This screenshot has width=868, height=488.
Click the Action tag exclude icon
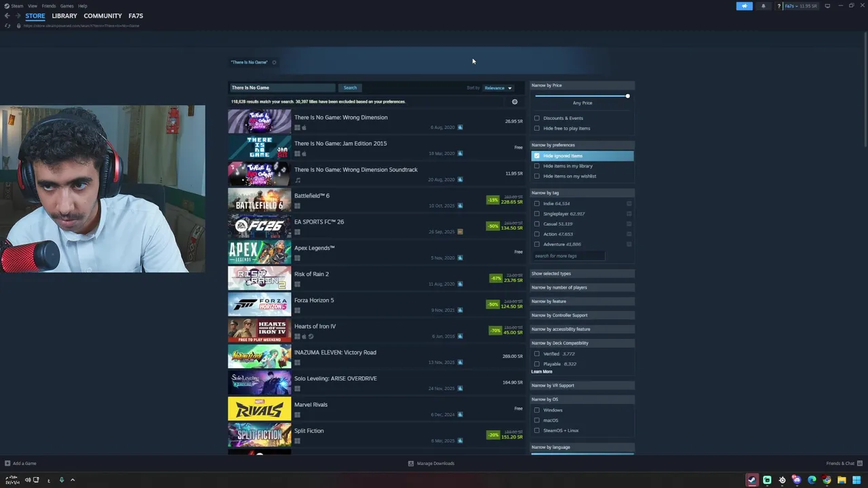(629, 234)
